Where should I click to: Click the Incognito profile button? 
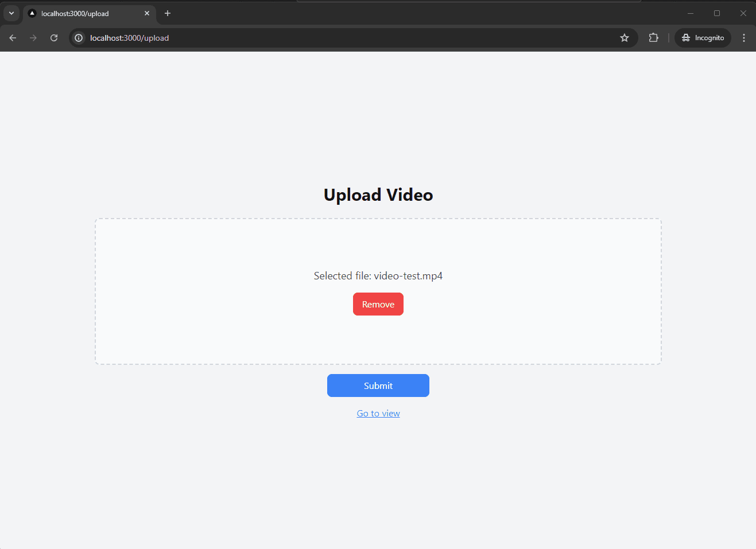[x=703, y=38]
